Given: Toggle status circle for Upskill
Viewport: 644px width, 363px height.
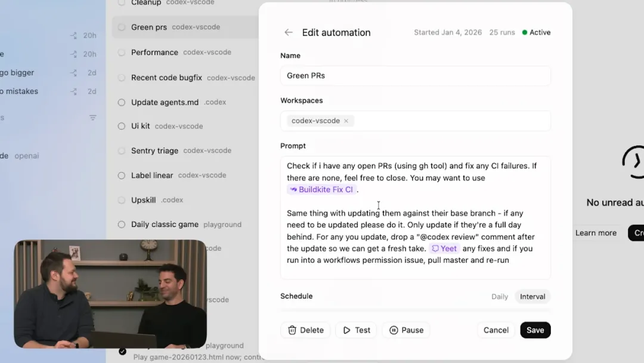Looking at the screenshot, I should 122,200.
